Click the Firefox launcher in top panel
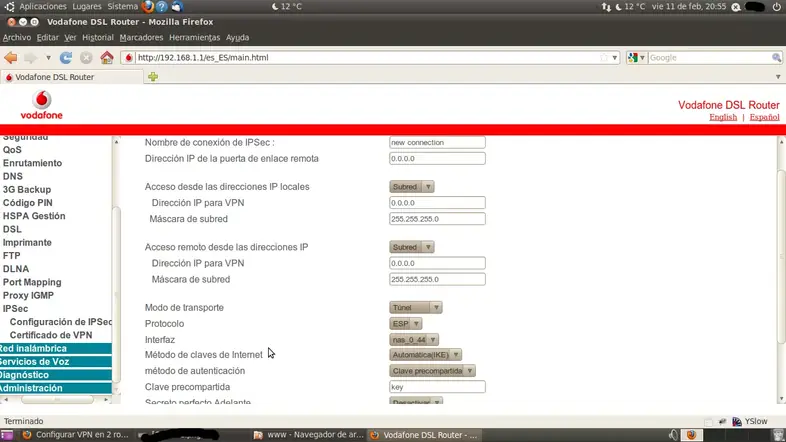The width and height of the screenshot is (786, 442). click(x=147, y=7)
